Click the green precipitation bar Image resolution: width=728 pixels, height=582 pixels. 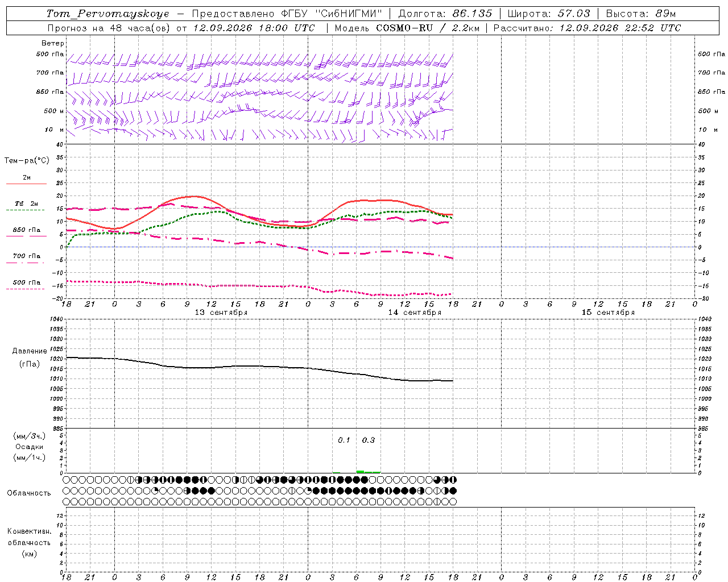[x=368, y=472]
